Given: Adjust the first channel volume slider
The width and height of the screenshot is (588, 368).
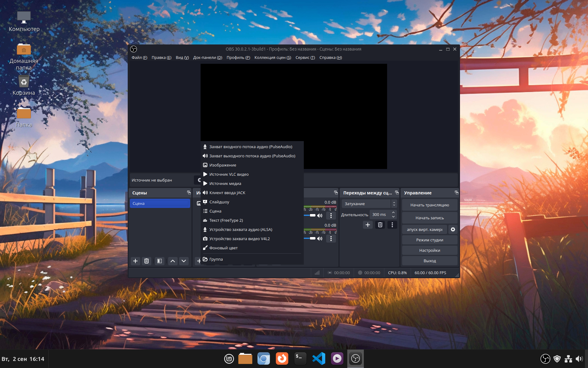Looking at the screenshot, I should pyautogui.click(x=312, y=216).
